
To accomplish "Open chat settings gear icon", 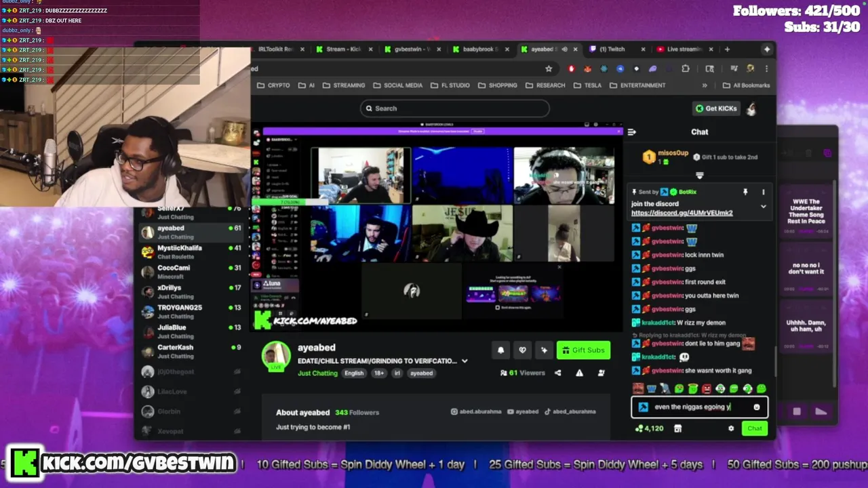I will [x=731, y=428].
